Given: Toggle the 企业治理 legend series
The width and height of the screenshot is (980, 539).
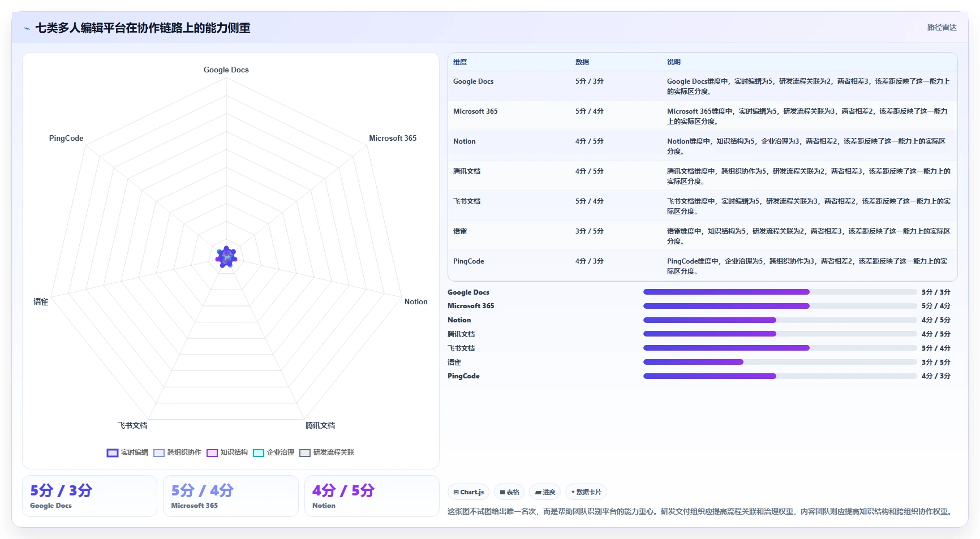Looking at the screenshot, I should click(x=273, y=452).
